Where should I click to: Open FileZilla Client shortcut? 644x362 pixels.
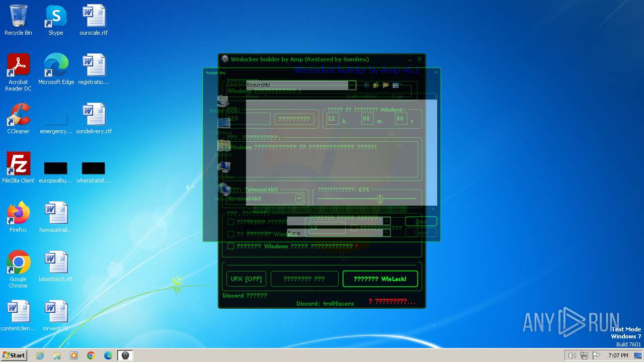18,168
